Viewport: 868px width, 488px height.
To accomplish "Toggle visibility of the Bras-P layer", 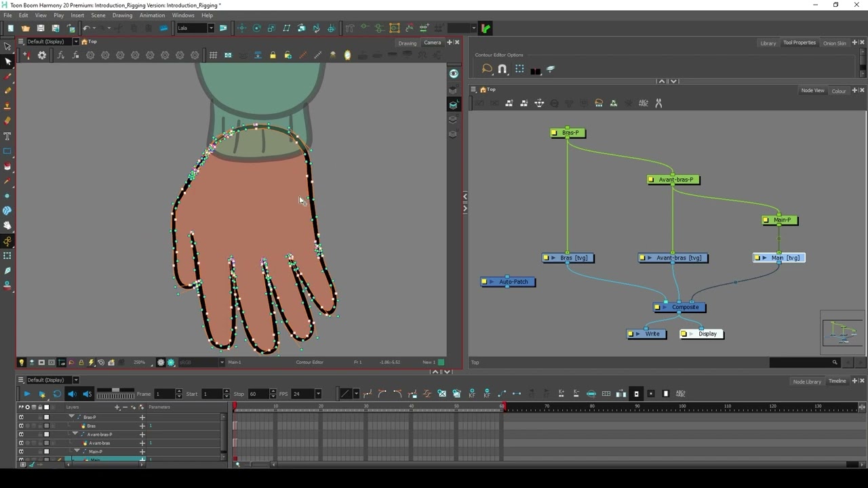I will click(x=21, y=418).
